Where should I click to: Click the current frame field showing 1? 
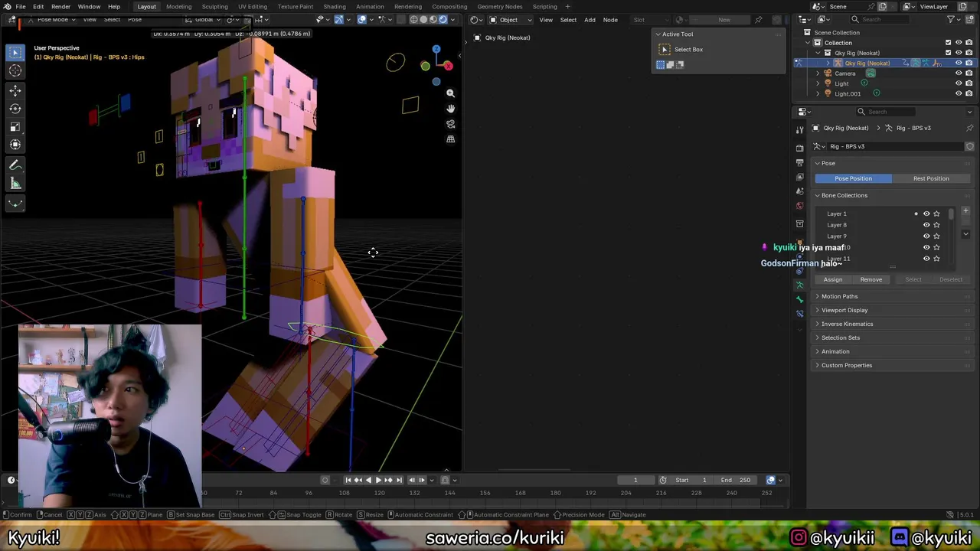[x=635, y=480]
